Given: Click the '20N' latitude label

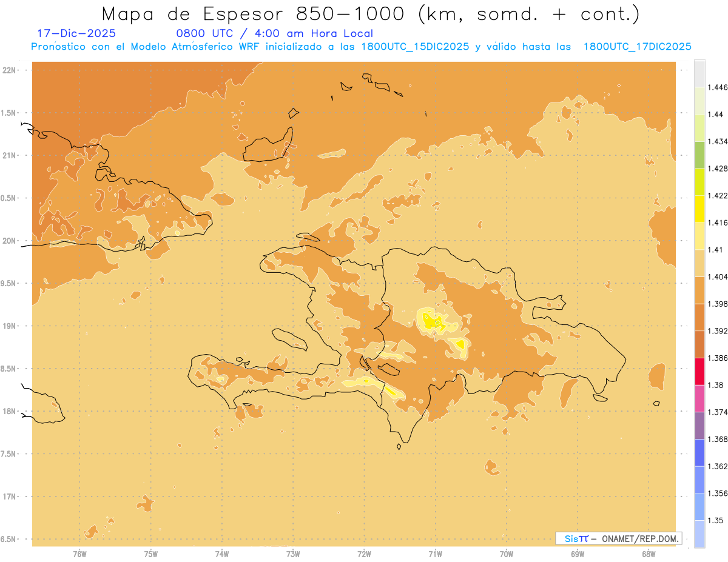Looking at the screenshot, I should (x=9, y=241).
